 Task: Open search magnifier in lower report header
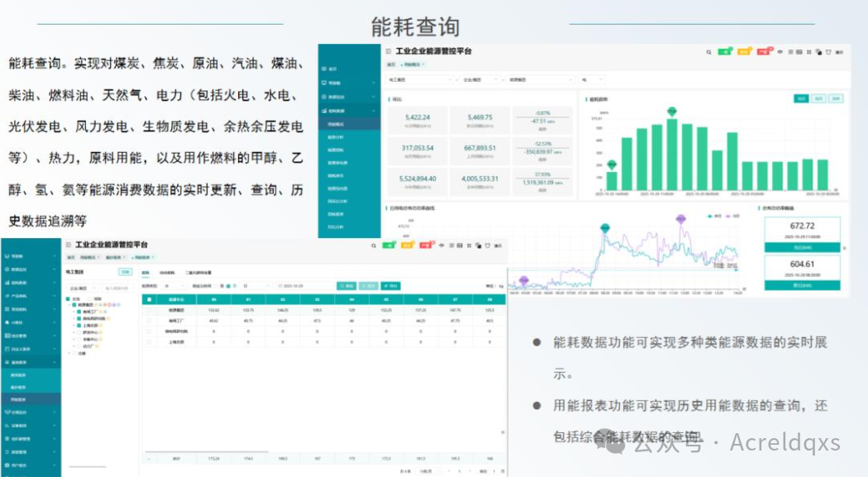click(374, 246)
